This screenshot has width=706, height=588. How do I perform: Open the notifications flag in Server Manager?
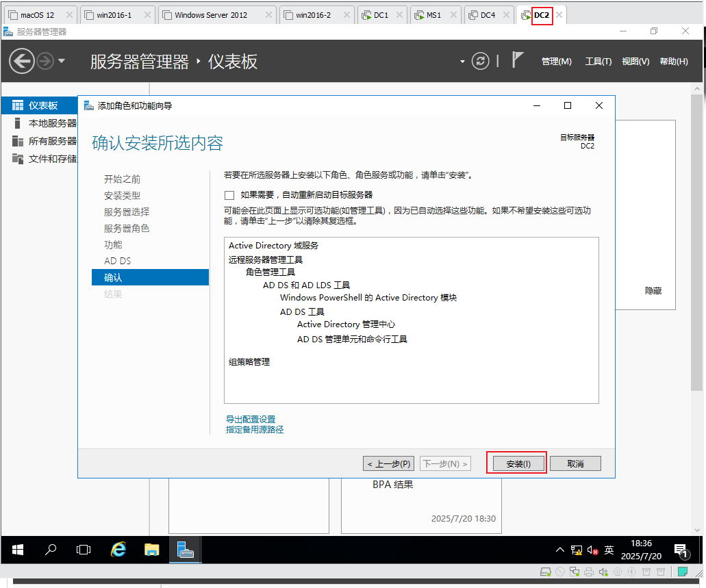click(517, 60)
